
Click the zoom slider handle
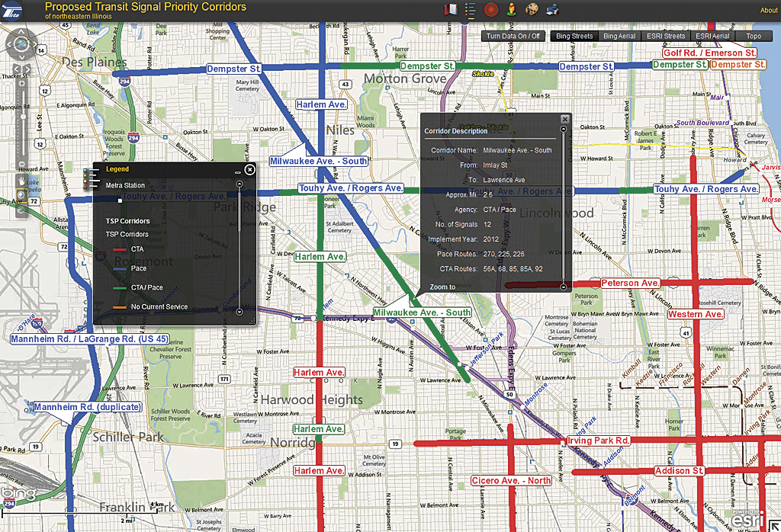point(22,117)
